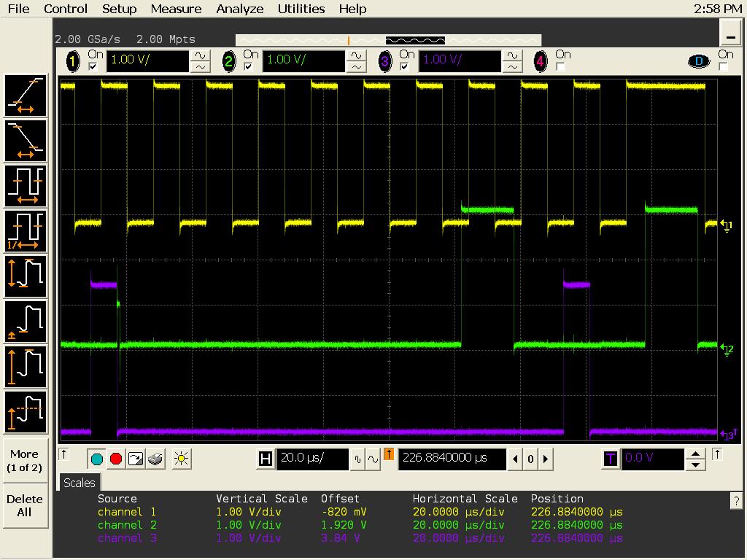Open the Analyze menu
747x560 pixels.
click(239, 9)
